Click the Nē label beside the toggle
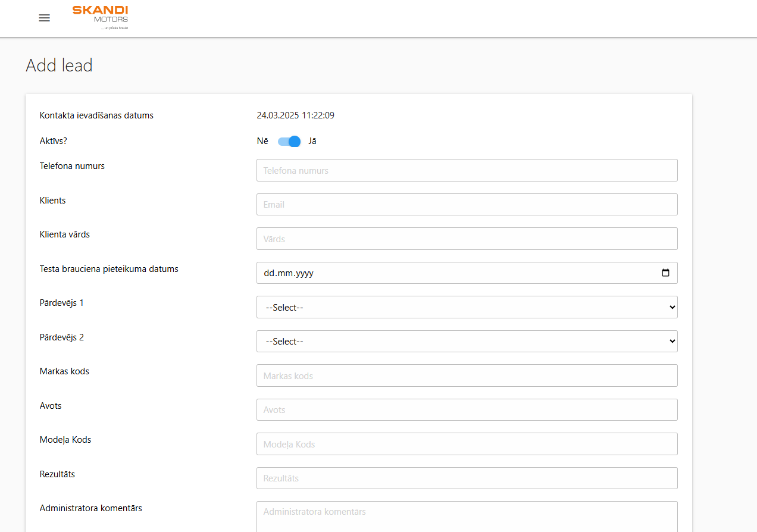 pyautogui.click(x=262, y=141)
